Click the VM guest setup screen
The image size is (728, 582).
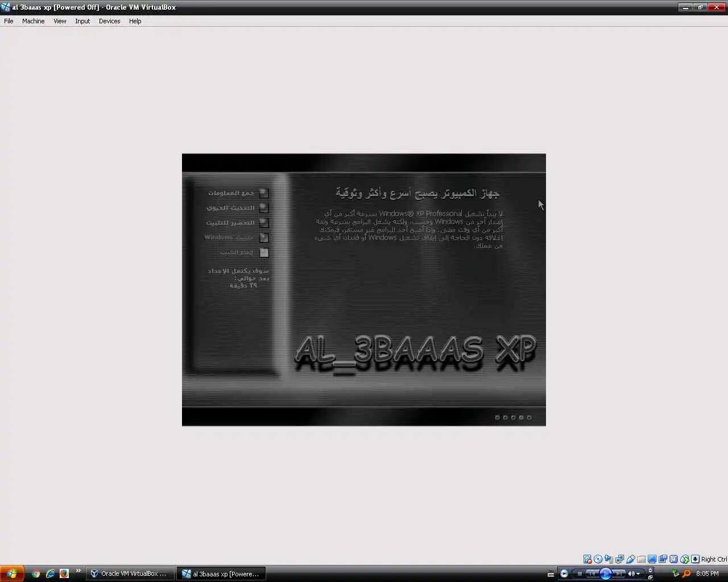tap(364, 290)
